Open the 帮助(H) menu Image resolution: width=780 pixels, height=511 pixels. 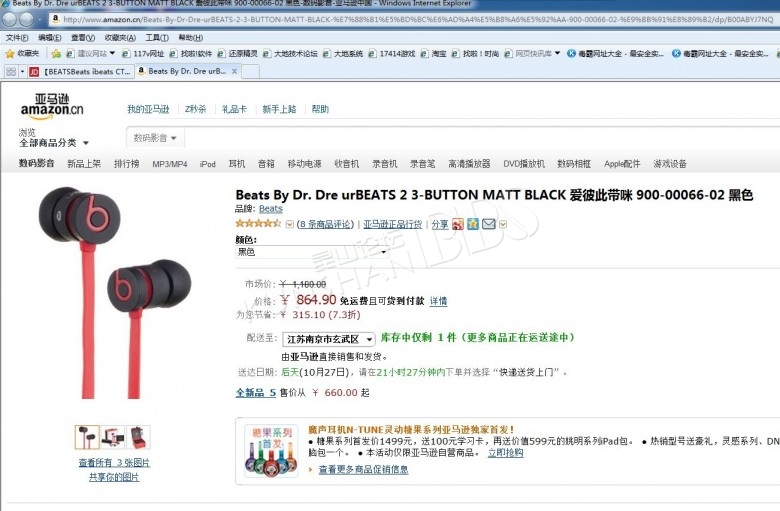tap(191, 38)
